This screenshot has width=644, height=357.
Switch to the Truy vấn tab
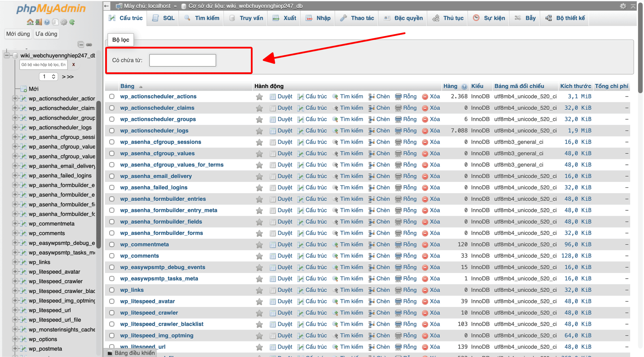pyautogui.click(x=246, y=18)
